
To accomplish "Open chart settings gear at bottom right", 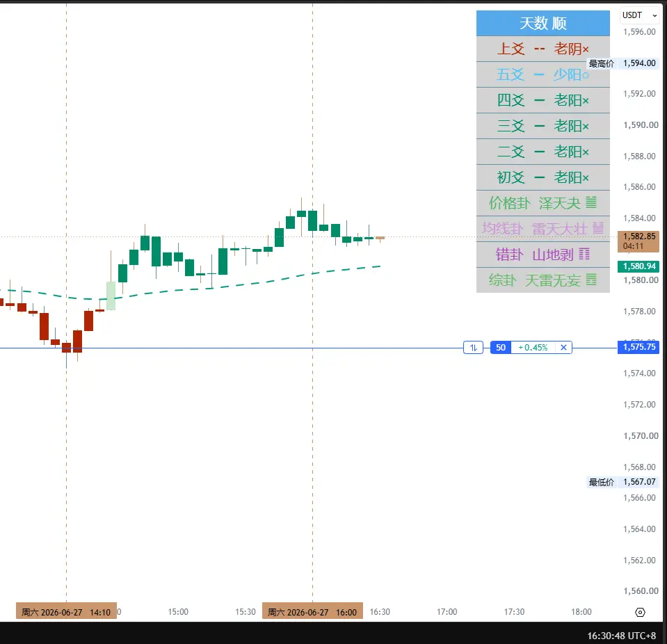I will pyautogui.click(x=640, y=612).
